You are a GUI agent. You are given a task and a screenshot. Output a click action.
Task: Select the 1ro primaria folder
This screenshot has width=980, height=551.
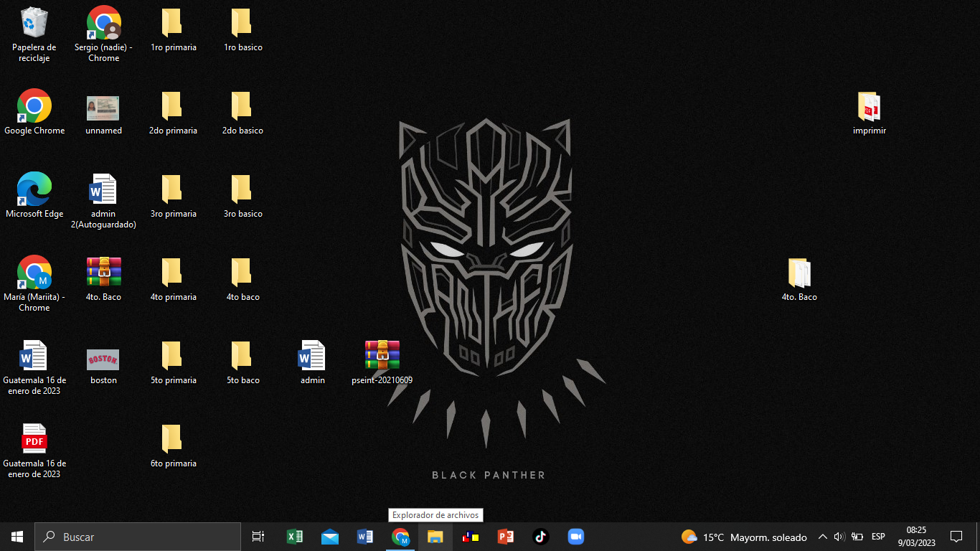click(x=173, y=29)
